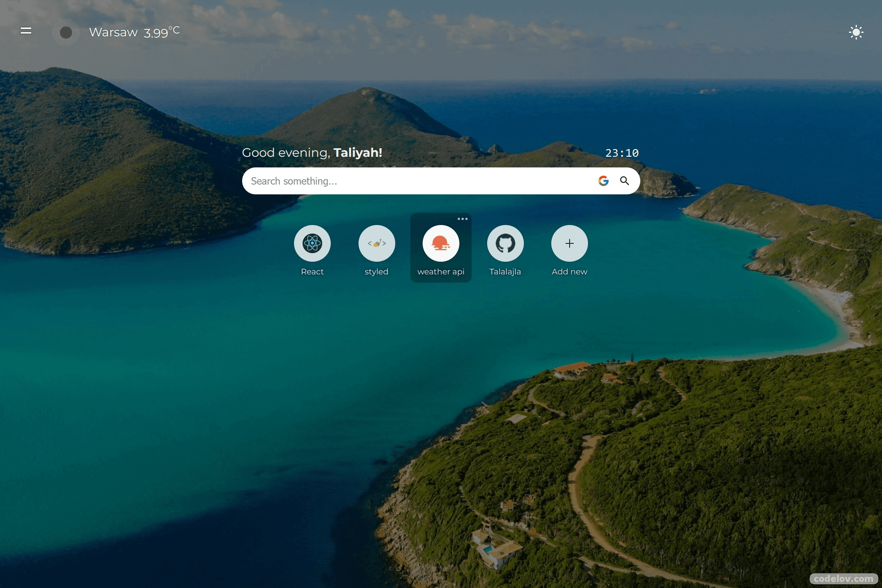882x588 pixels.
Task: Open the codelov.com watermark link
Action: 843,579
